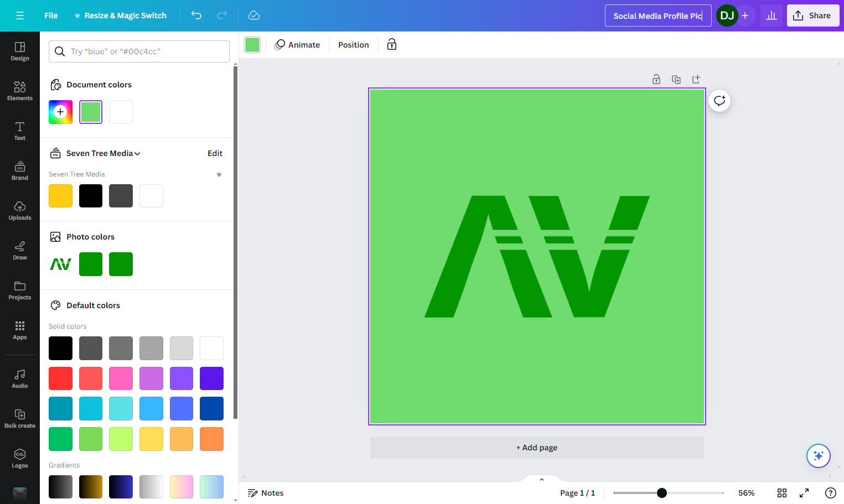Click the add comment bubble button
The height and width of the screenshot is (504, 844).
click(719, 101)
